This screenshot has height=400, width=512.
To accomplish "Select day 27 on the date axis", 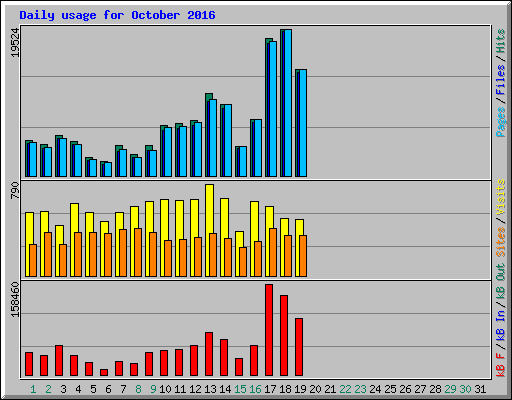I will (420, 389).
